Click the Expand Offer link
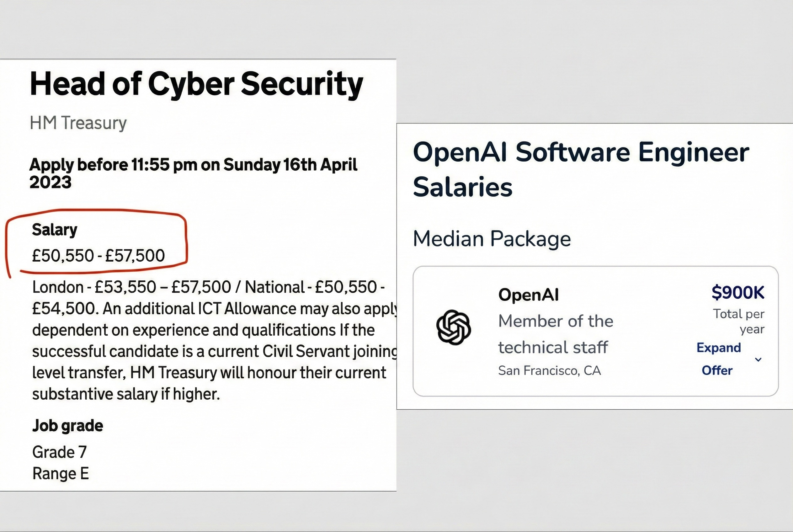 point(718,359)
